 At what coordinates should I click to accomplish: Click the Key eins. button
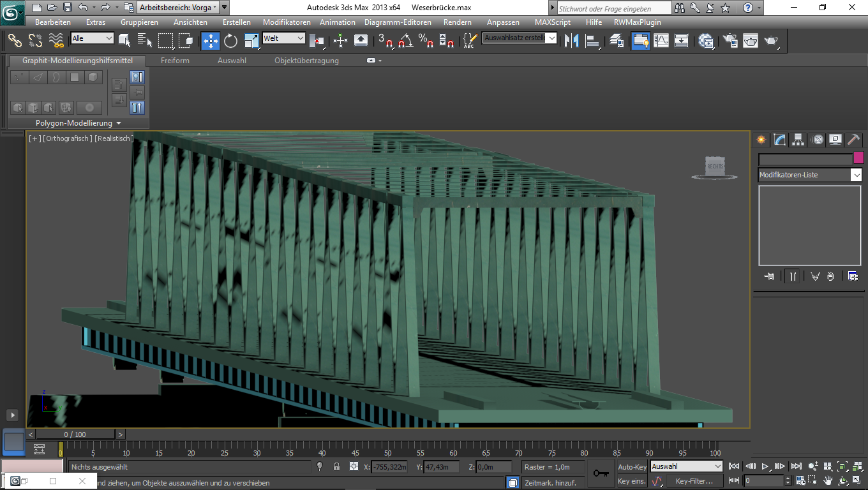point(632,481)
